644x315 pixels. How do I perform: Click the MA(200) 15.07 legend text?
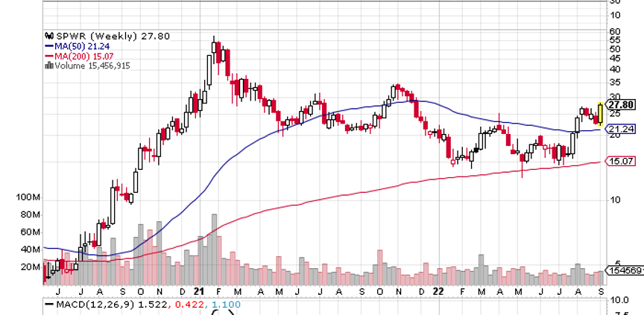[x=86, y=55]
